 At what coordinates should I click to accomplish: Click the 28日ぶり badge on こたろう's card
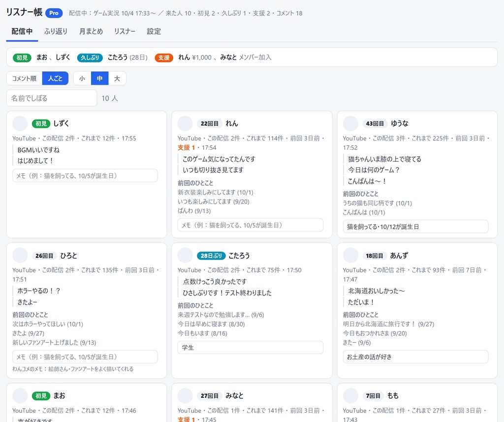[211, 256]
